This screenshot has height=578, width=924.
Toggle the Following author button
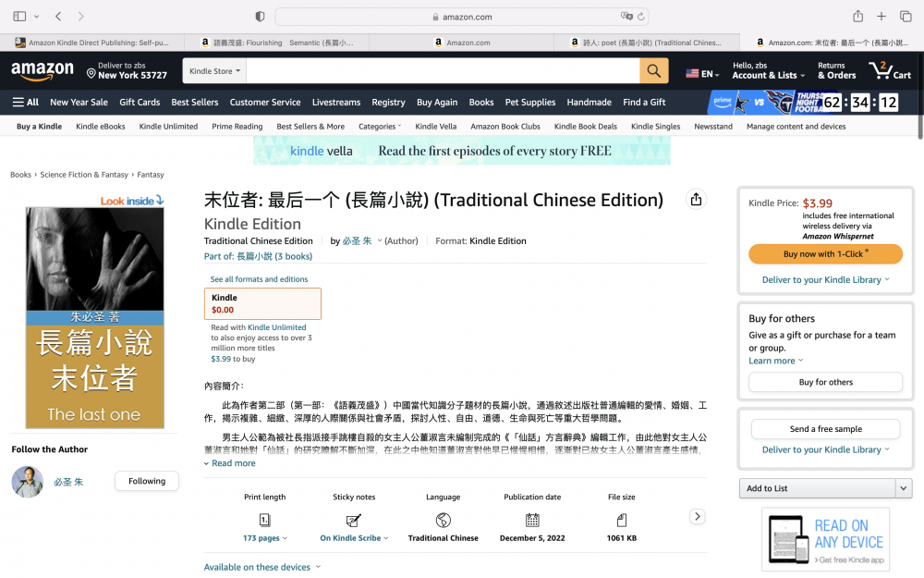pyautogui.click(x=147, y=481)
